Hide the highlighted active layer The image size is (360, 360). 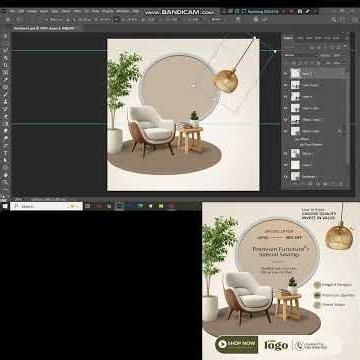tap(285, 74)
